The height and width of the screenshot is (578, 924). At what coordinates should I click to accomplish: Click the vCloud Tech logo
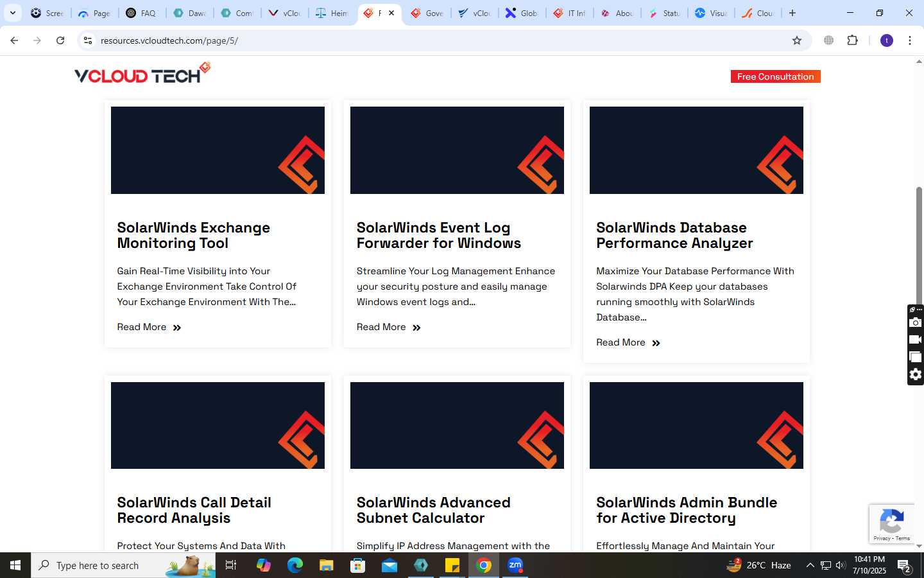pyautogui.click(x=142, y=73)
